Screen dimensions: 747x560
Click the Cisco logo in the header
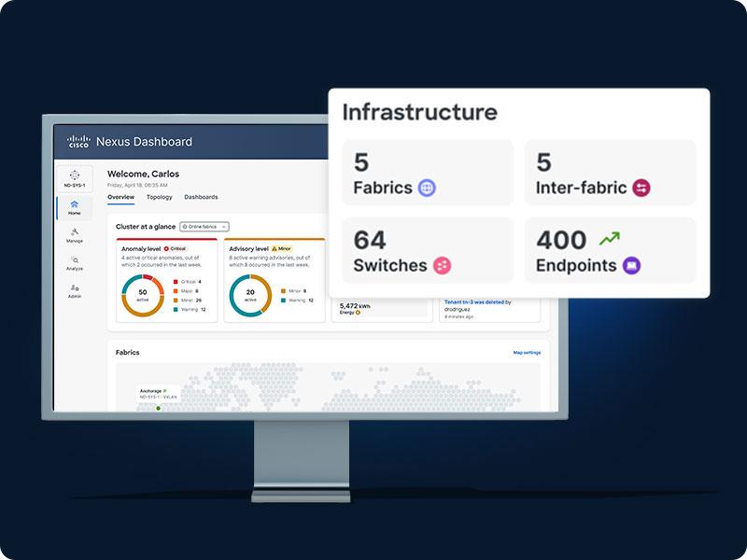(x=82, y=141)
